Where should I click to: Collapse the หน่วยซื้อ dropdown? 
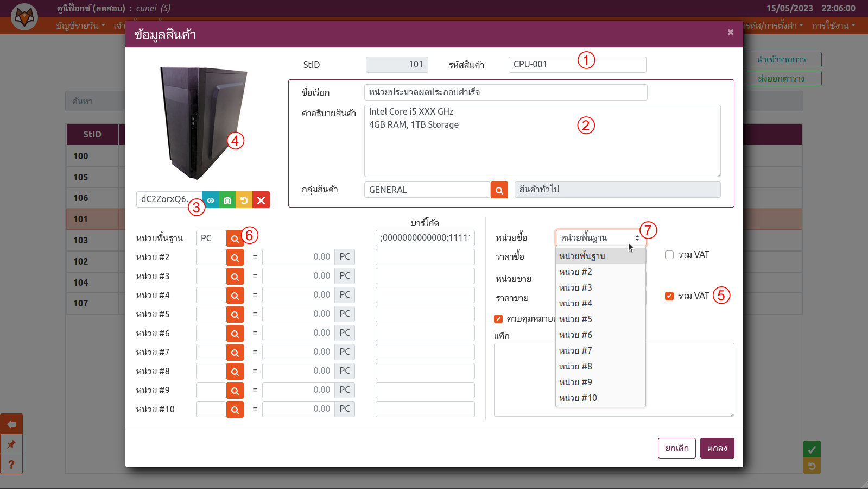pyautogui.click(x=600, y=238)
